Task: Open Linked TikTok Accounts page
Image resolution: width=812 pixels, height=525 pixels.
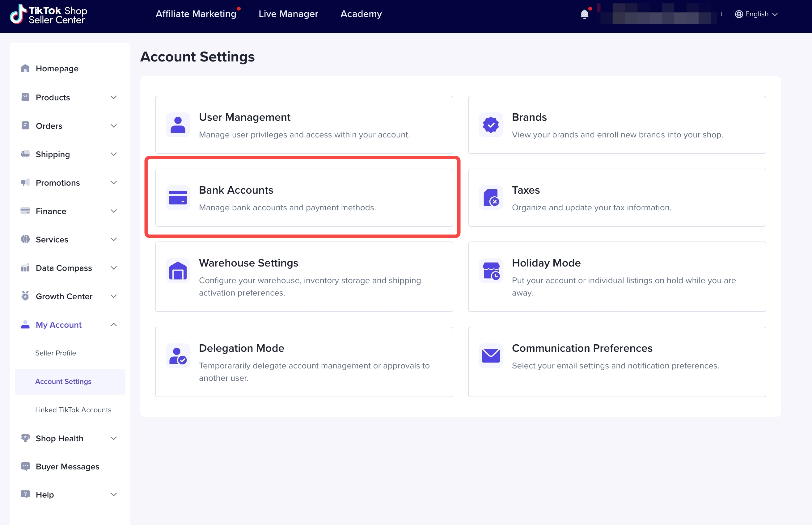Action: pos(73,410)
